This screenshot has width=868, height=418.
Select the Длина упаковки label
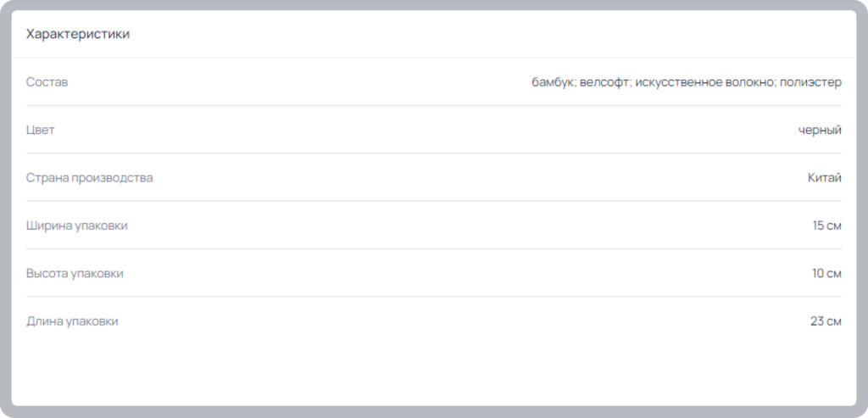point(72,321)
